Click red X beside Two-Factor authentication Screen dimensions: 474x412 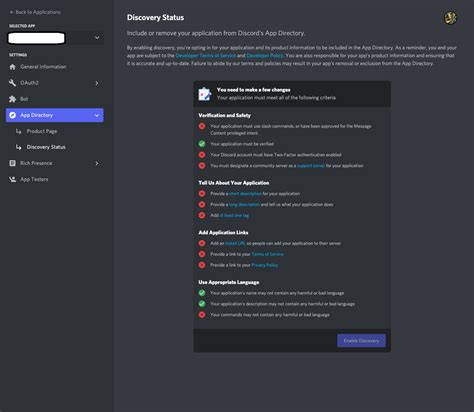coord(202,155)
